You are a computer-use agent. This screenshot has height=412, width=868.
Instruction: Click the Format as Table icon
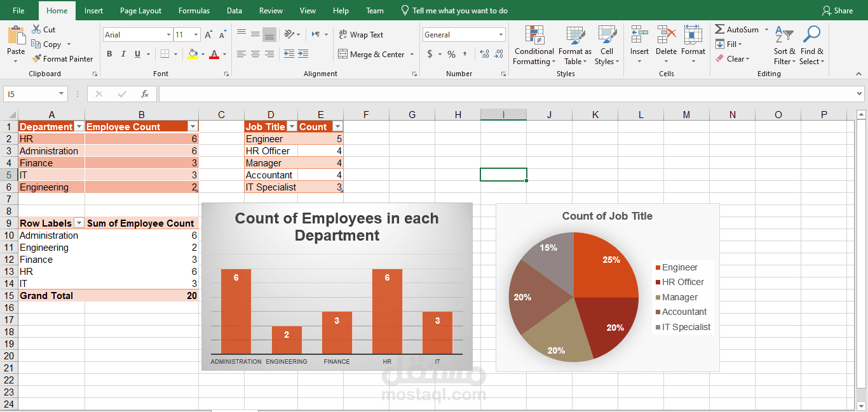575,34
